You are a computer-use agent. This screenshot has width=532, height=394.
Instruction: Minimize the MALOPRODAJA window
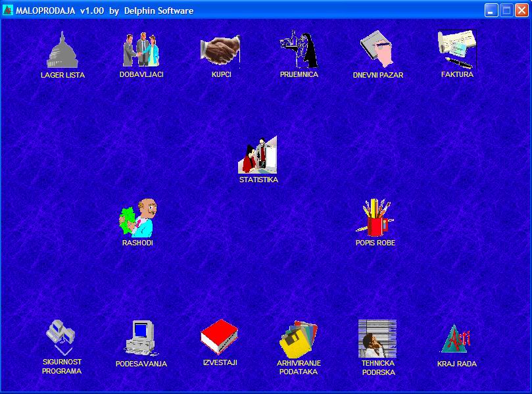point(491,11)
